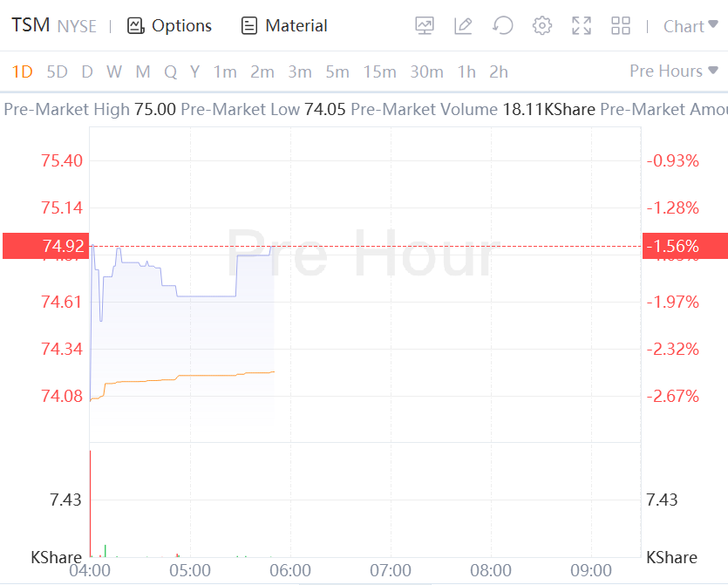Viewport: 728px width, 585px height.
Task: Select the 1h interval tab
Action: point(466,71)
